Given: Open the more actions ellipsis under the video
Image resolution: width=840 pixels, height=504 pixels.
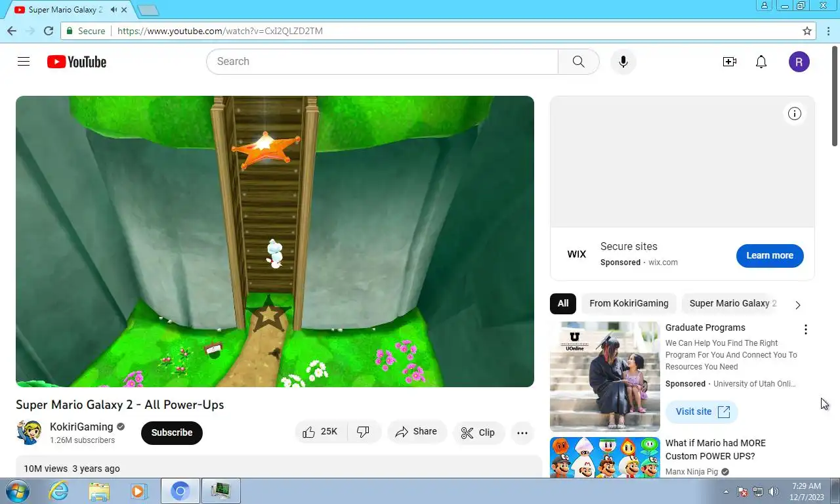Looking at the screenshot, I should point(522,432).
